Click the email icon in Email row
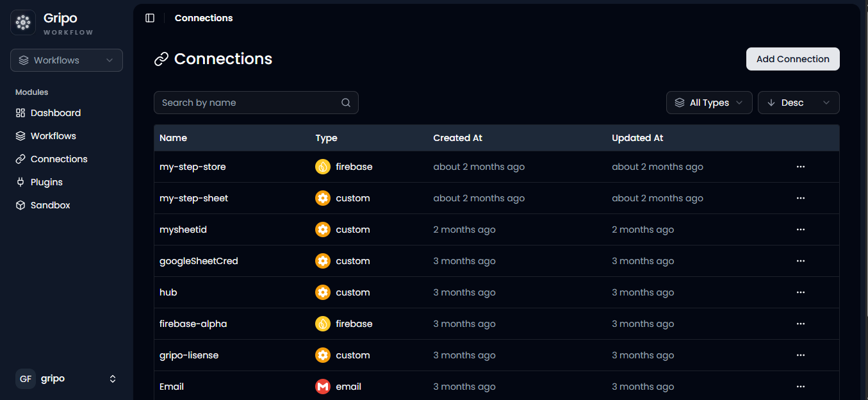 coord(323,387)
